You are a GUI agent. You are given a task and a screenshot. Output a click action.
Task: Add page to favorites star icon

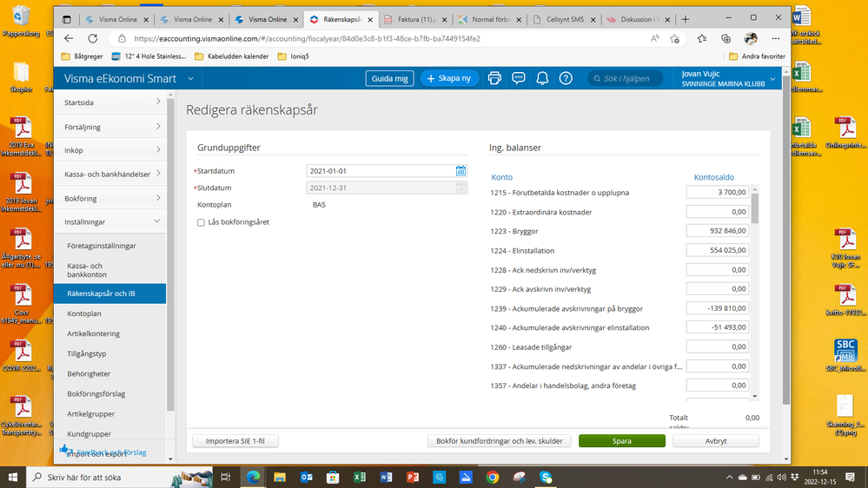(x=673, y=39)
